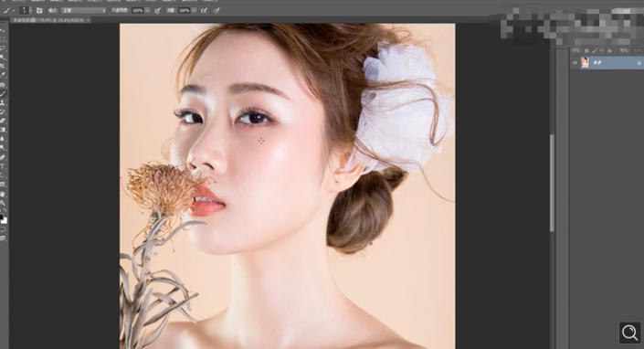Click the padlock on the background layer
This screenshot has width=644, height=349.
[x=639, y=63]
